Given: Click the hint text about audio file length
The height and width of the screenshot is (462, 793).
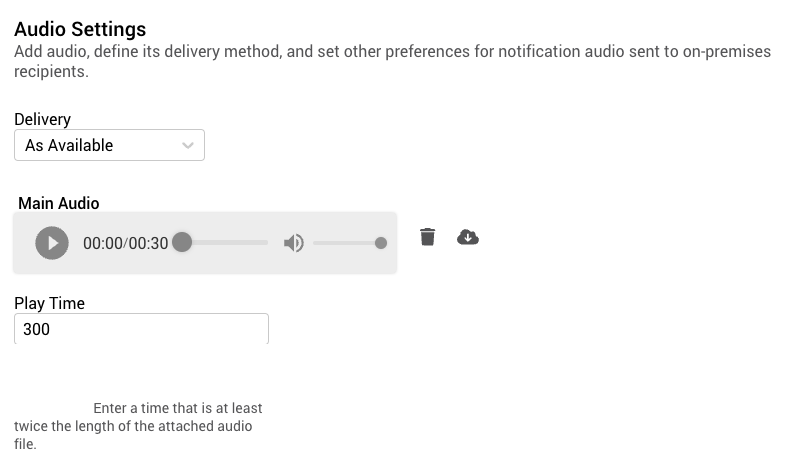Looking at the screenshot, I should pos(140,426).
